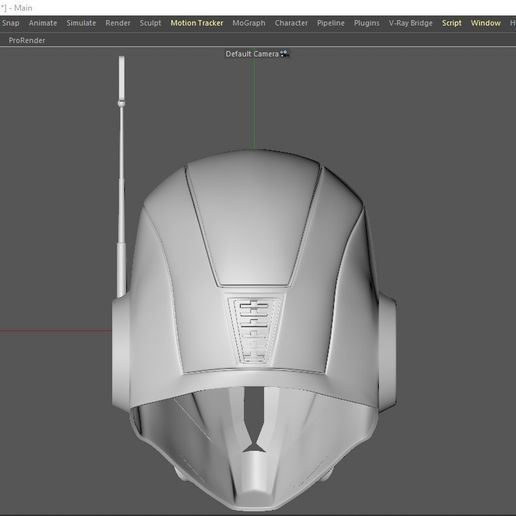Open the Sculpt menu
Screen dimensions: 516x516
pos(150,23)
